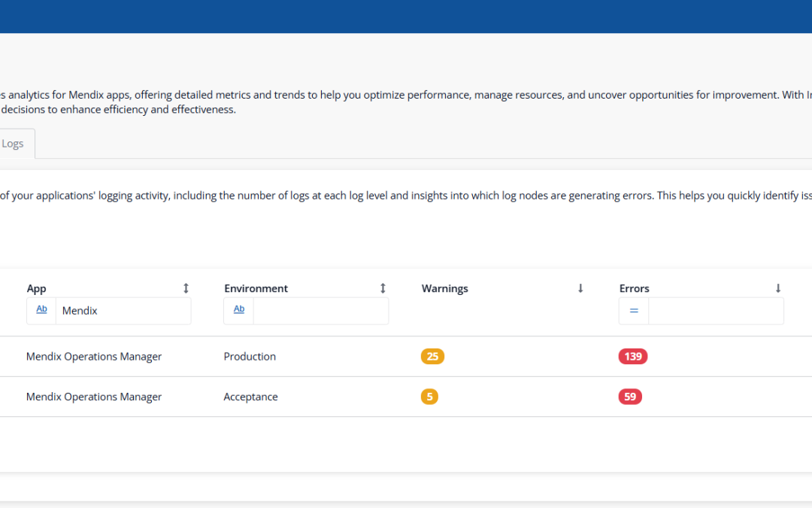Click the red 139 errors badge
Screen dimensions: 812x508
pos(633,357)
